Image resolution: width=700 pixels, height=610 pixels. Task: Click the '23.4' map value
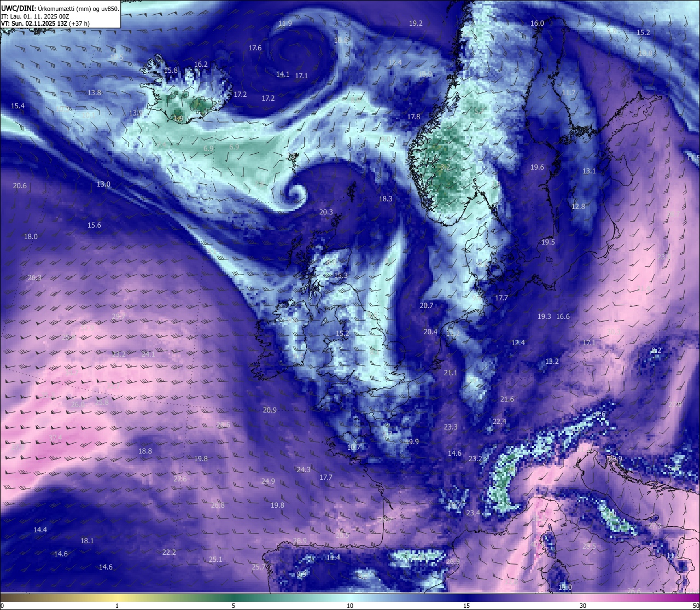pos(473,513)
